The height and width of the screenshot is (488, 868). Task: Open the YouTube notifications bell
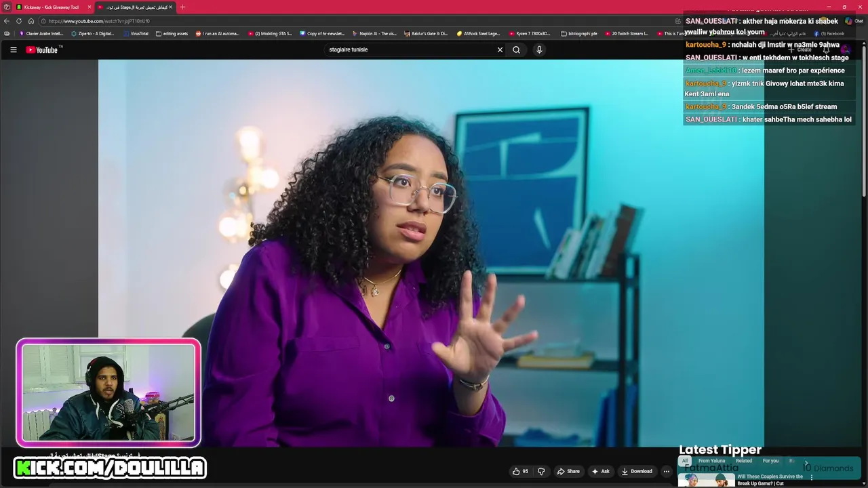pyautogui.click(x=826, y=49)
